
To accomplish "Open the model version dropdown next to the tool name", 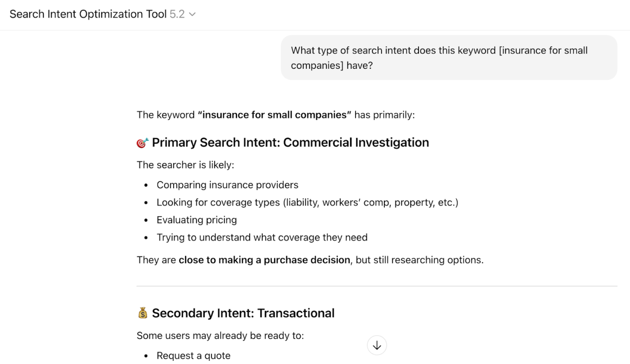I will coord(191,14).
